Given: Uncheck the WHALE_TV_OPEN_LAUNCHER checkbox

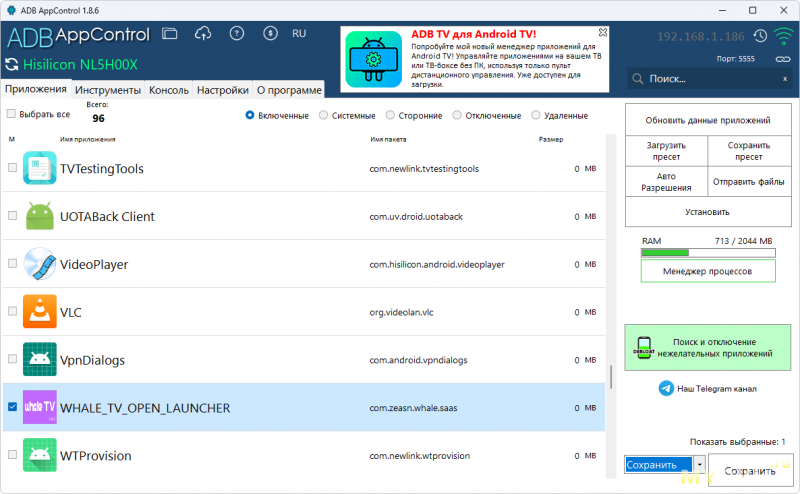Looking at the screenshot, I should pyautogui.click(x=13, y=407).
